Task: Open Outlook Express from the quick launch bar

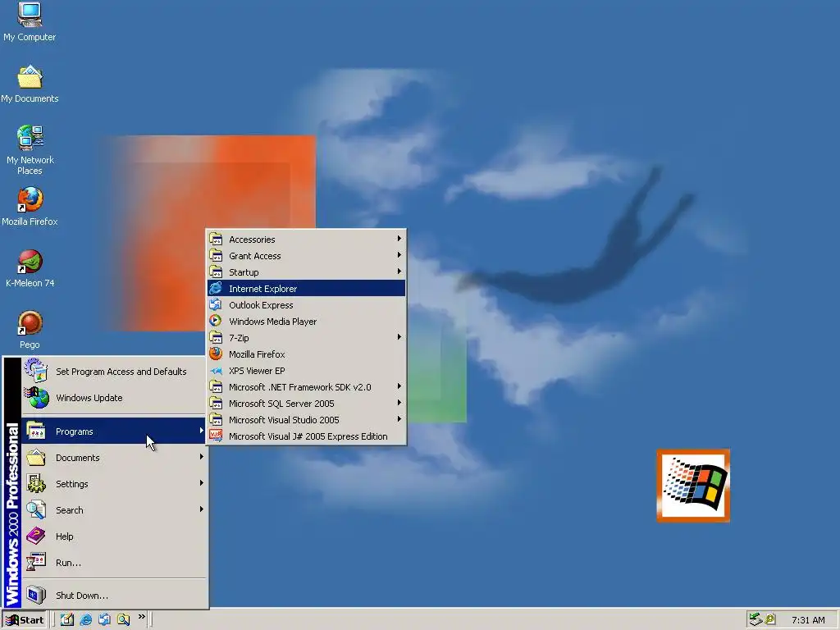Action: (104, 619)
